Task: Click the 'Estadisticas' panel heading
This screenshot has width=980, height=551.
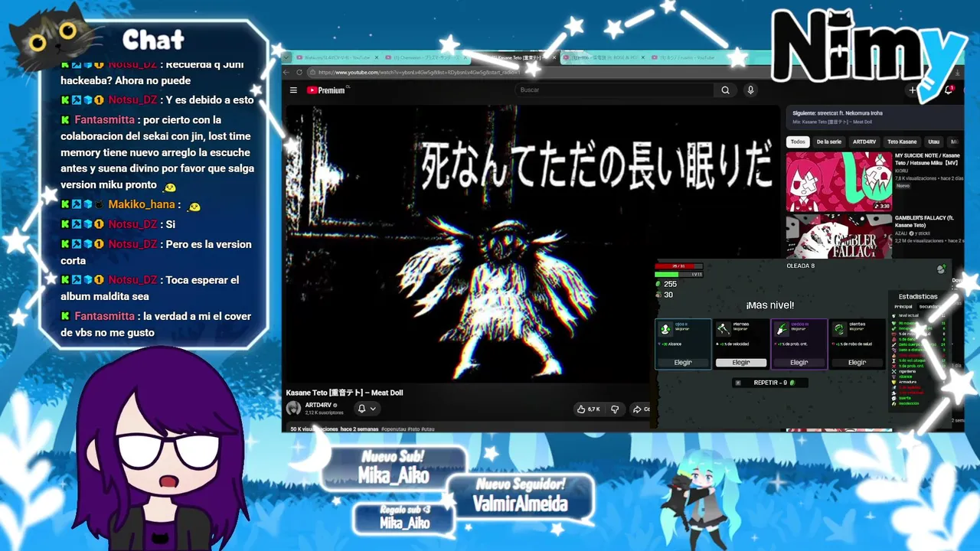Action: 918,297
